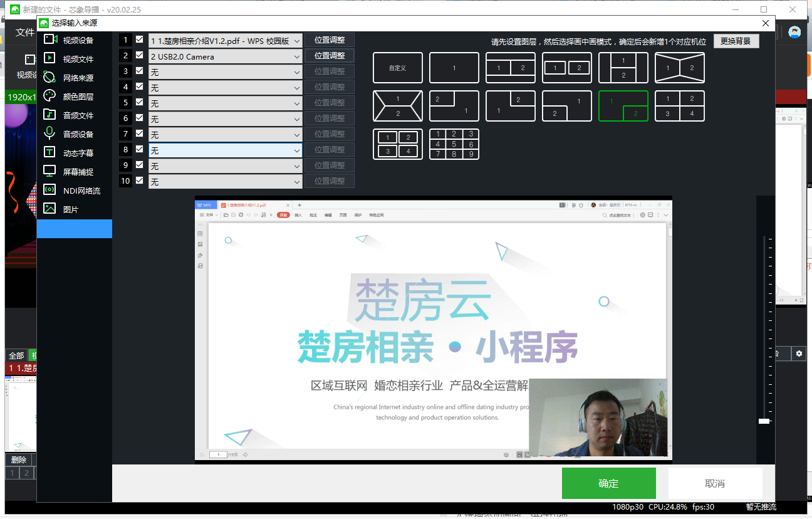
Task: Choose the 3x3 nine-grid layout
Action: click(x=454, y=144)
